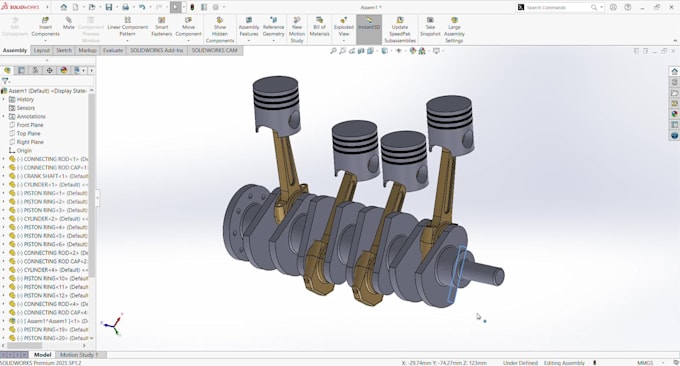The image size is (680, 366).
Task: Click Zoom to Area magnifier icon
Action: tap(342, 51)
